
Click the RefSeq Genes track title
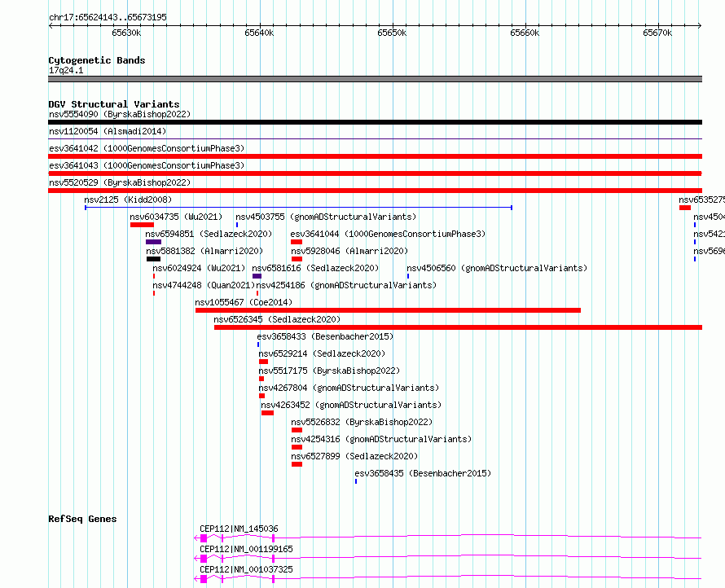click(x=83, y=519)
